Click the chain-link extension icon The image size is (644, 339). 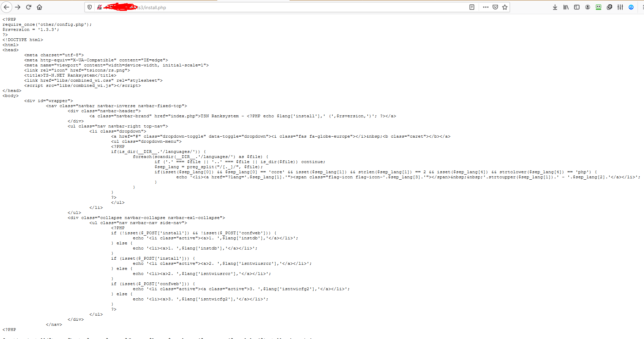(x=609, y=7)
